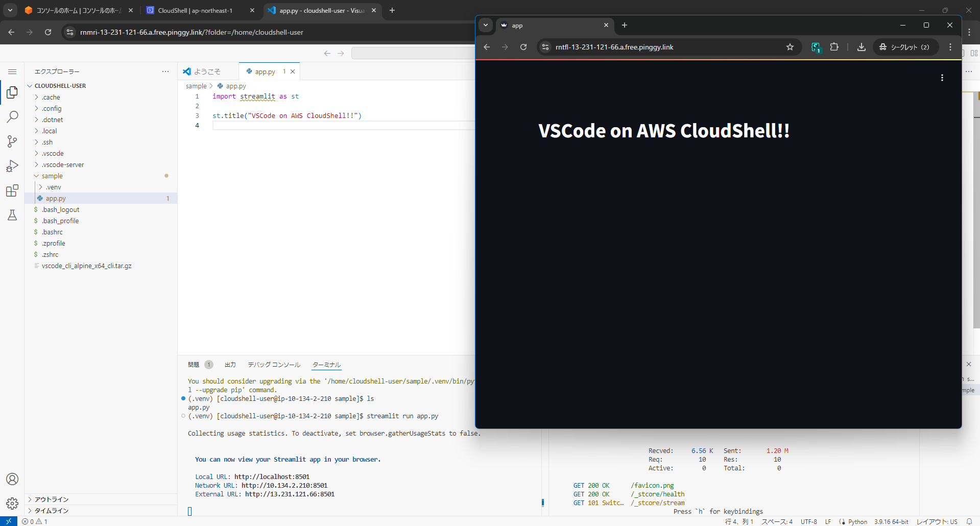Reload the Streamlit app page
Screen dimensions: 980x526
click(x=523, y=47)
